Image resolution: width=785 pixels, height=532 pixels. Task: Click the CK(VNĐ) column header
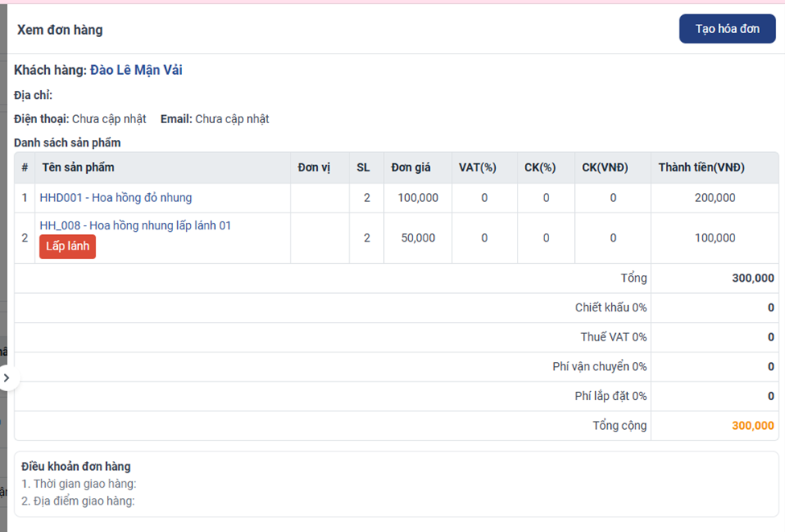(x=605, y=167)
